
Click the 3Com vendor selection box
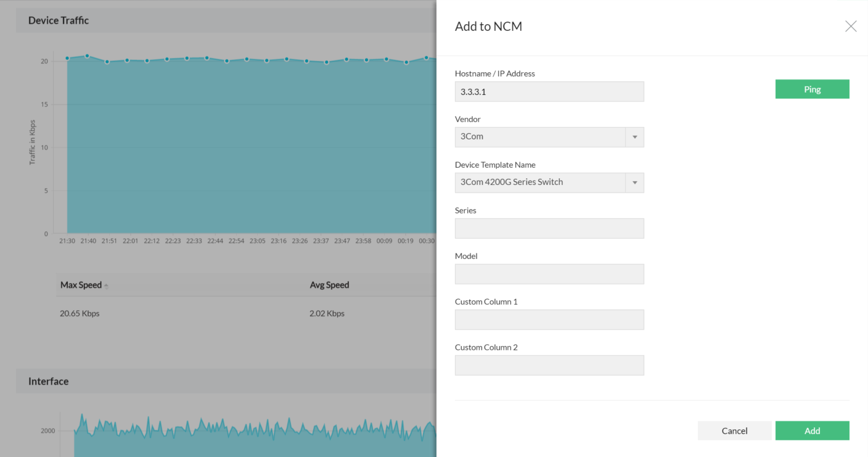pos(540,137)
